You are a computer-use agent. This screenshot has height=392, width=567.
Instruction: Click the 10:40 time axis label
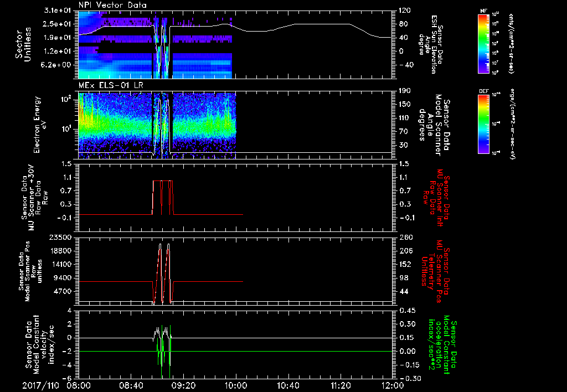pos(288,385)
